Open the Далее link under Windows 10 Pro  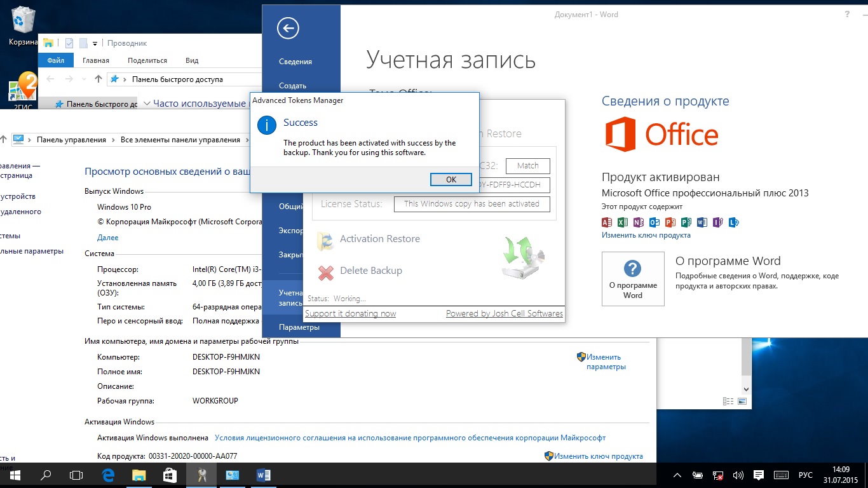108,238
